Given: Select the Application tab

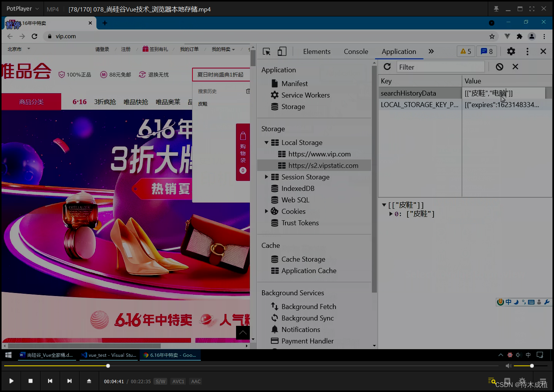Looking at the screenshot, I should 399,52.
